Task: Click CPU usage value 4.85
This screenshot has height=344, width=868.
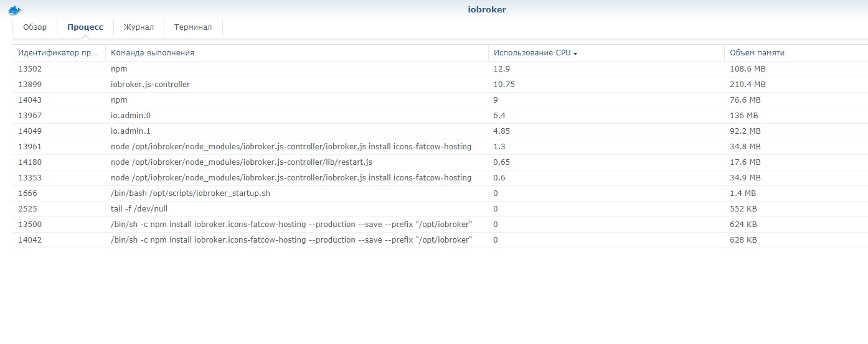Action: (501, 131)
